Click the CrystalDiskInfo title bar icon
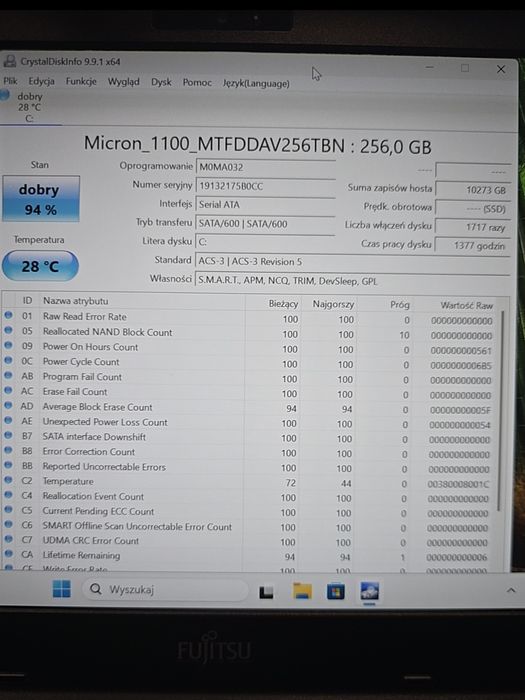Image resolution: width=525 pixels, height=700 pixels. click(x=10, y=61)
